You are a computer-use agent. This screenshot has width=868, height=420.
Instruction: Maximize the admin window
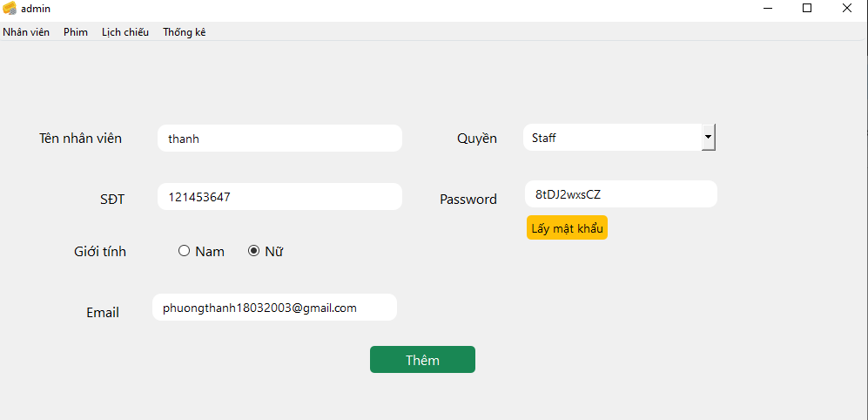click(x=807, y=8)
